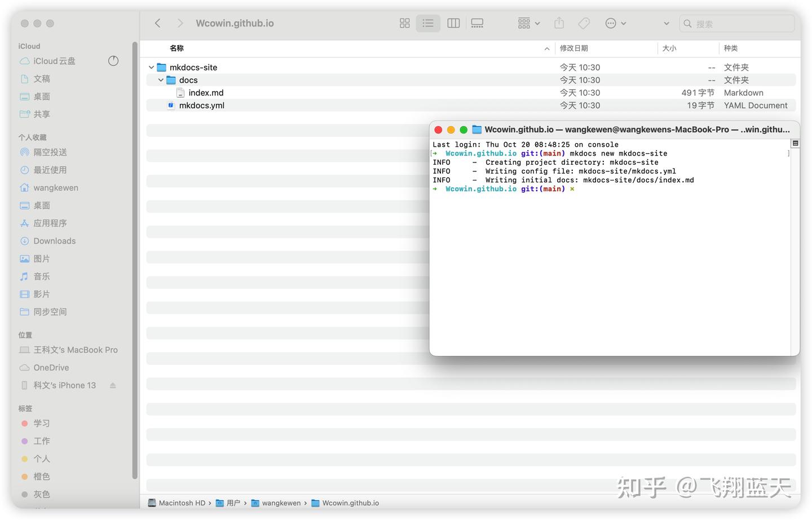Screen dimensions: 812x520
Task: Select the purple 工作 tag
Action: (41, 441)
